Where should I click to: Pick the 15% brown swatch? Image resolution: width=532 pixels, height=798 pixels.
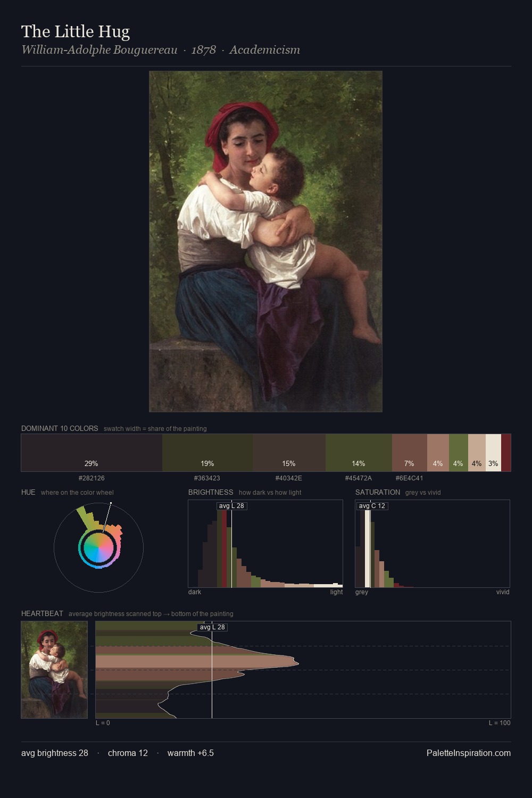click(289, 453)
